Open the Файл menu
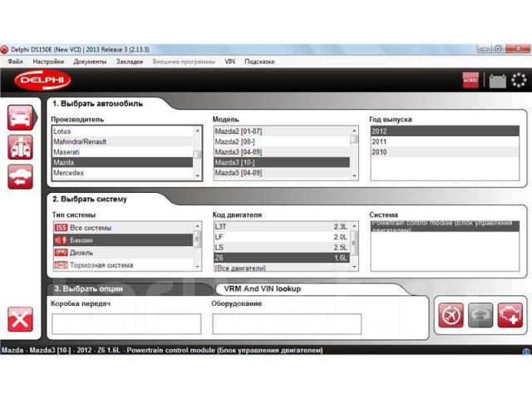This screenshot has width=532, height=399. (15, 62)
